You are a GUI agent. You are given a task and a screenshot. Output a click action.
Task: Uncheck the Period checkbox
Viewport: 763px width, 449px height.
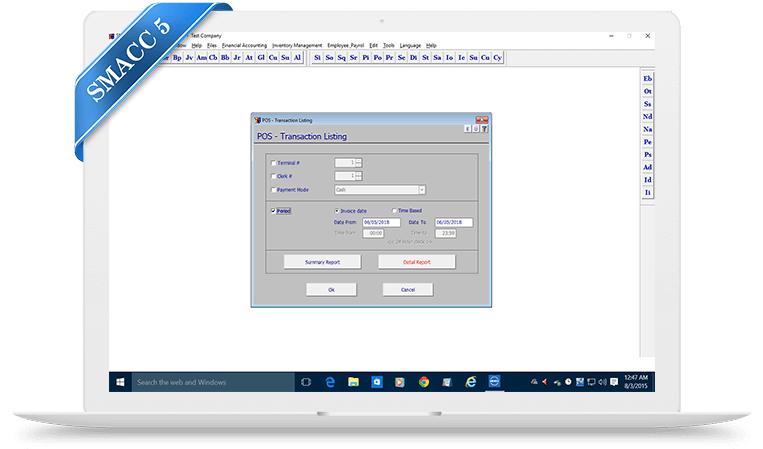(x=273, y=211)
